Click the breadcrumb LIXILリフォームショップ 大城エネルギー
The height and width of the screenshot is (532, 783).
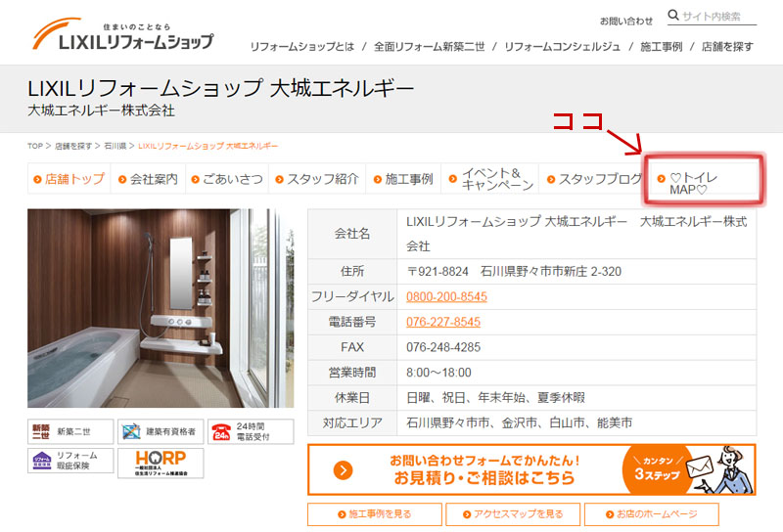point(207,146)
